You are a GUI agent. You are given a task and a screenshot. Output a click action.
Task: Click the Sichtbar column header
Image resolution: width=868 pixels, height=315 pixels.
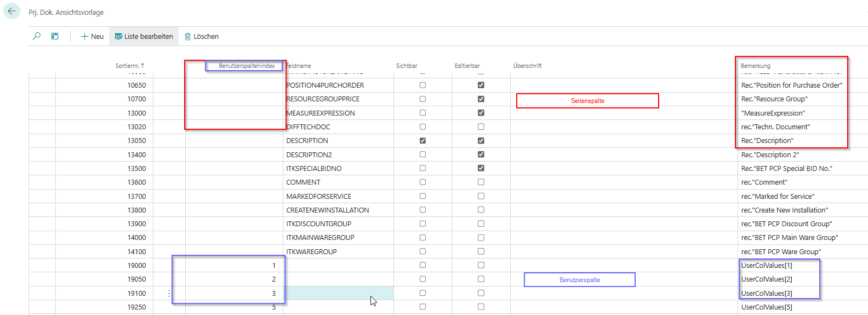pos(407,66)
